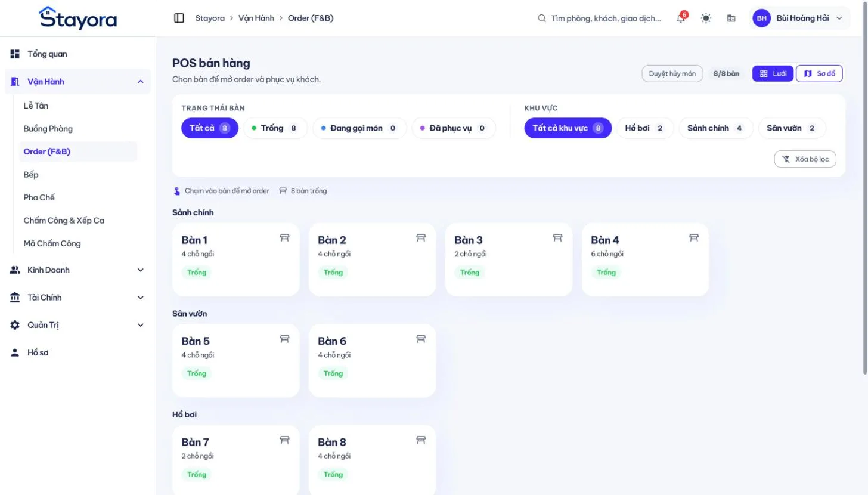Open Lễ Tân menu item
The width and height of the screenshot is (868, 495).
78,106
